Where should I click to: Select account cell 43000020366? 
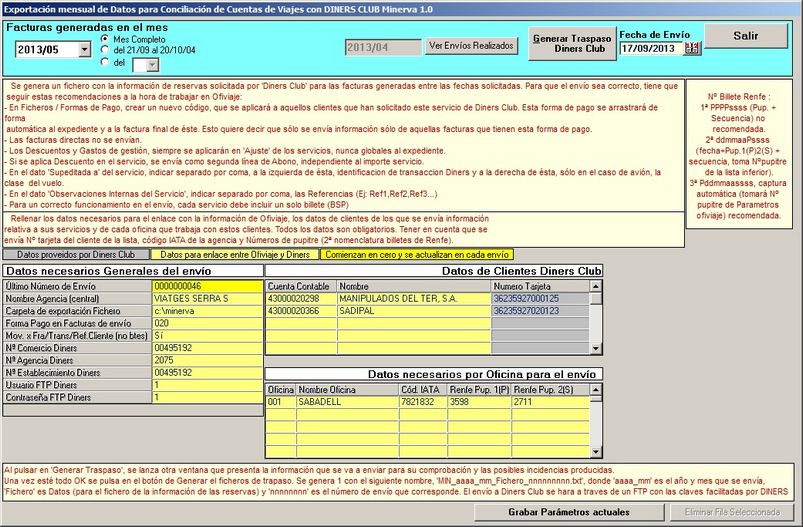click(301, 311)
